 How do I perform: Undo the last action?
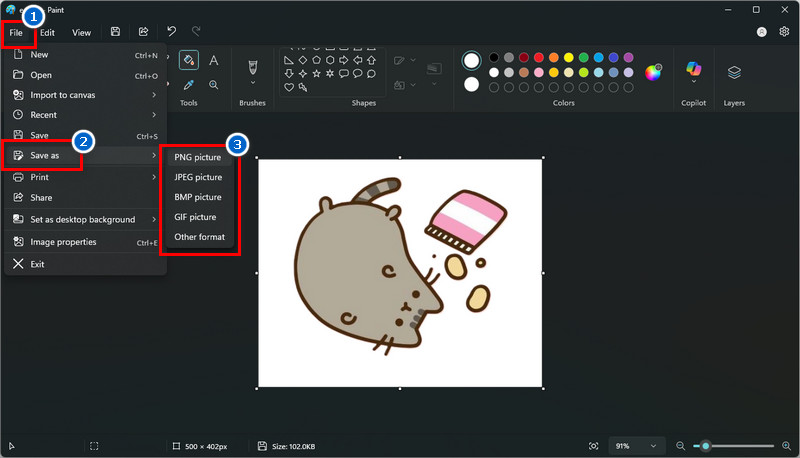point(171,32)
